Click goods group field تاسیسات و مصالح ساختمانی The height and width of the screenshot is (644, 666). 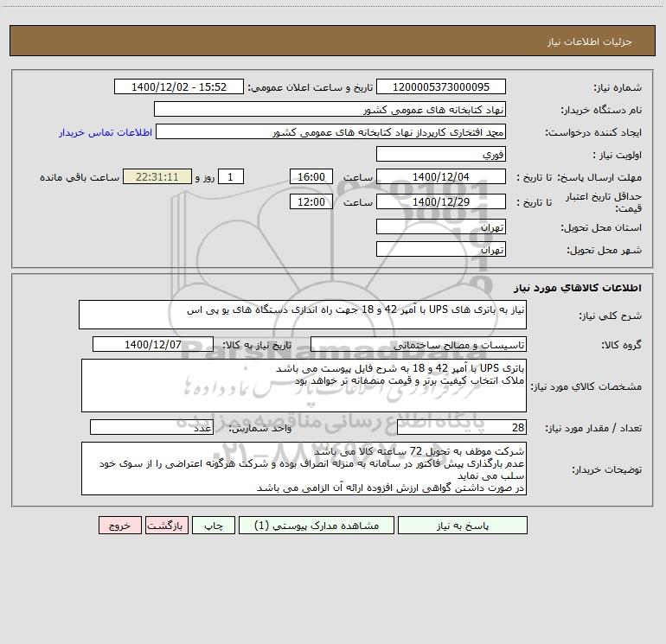click(419, 345)
